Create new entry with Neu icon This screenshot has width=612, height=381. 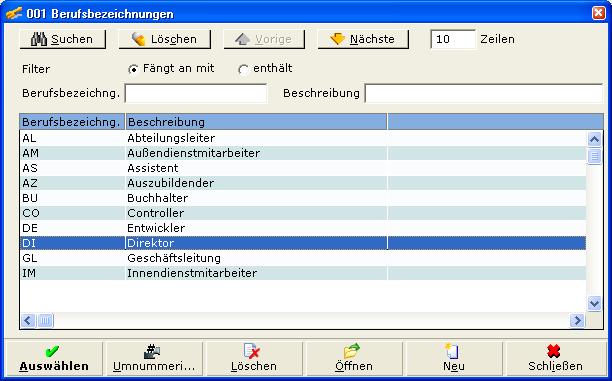coord(454,358)
